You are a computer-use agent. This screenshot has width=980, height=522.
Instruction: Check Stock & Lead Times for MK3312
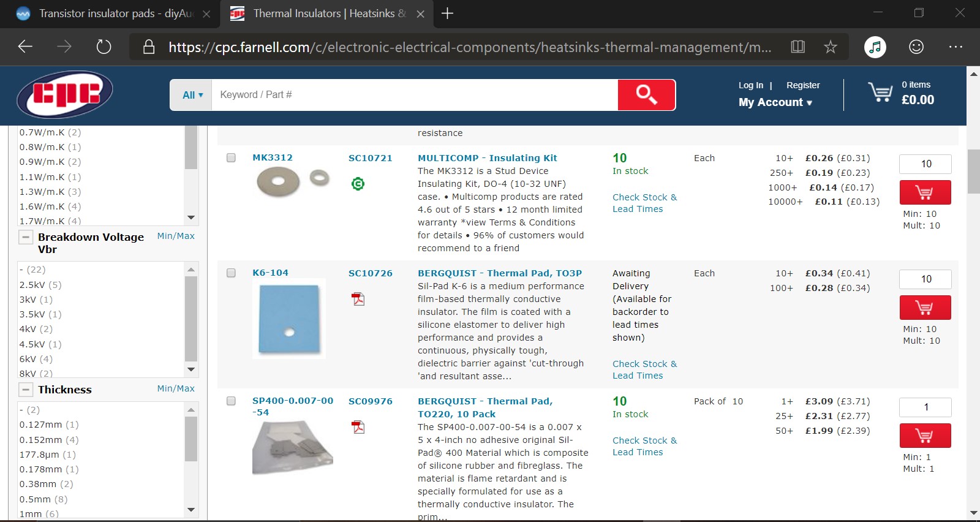point(645,203)
